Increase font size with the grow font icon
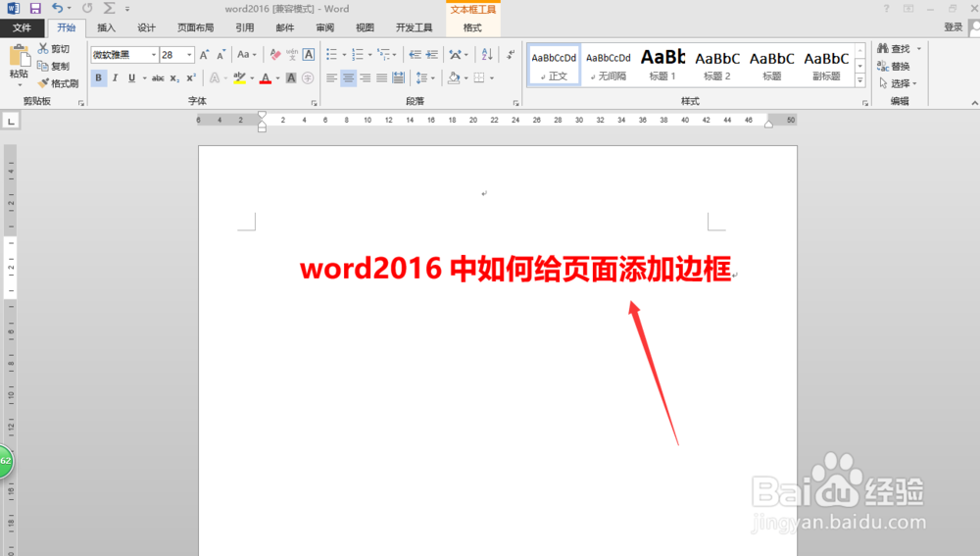The image size is (980, 556). [x=205, y=55]
